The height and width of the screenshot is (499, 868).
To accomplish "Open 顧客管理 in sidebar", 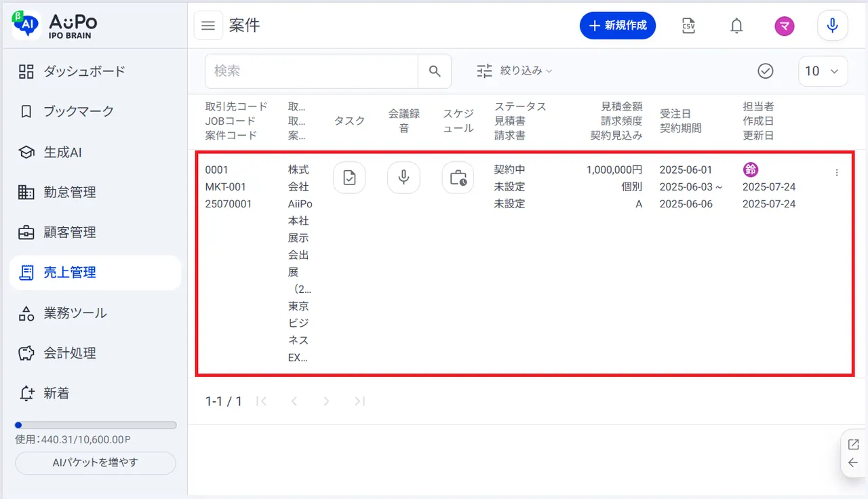I will (x=95, y=232).
